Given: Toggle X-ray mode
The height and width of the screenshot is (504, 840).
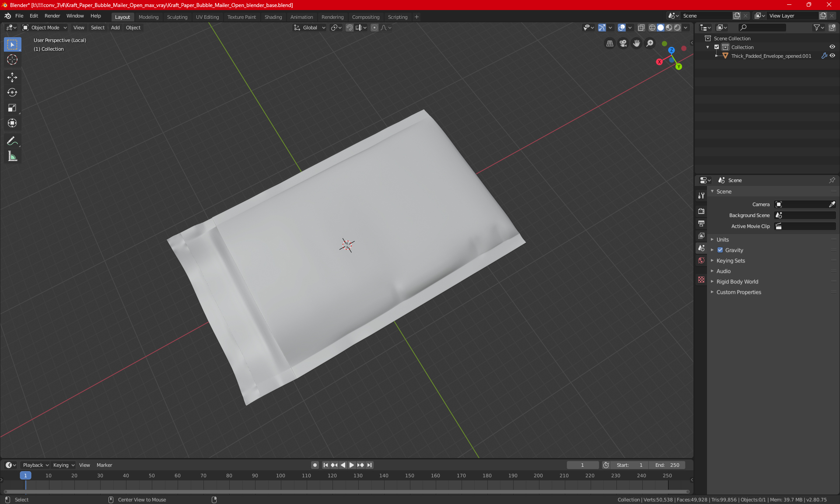Looking at the screenshot, I should click(x=641, y=28).
